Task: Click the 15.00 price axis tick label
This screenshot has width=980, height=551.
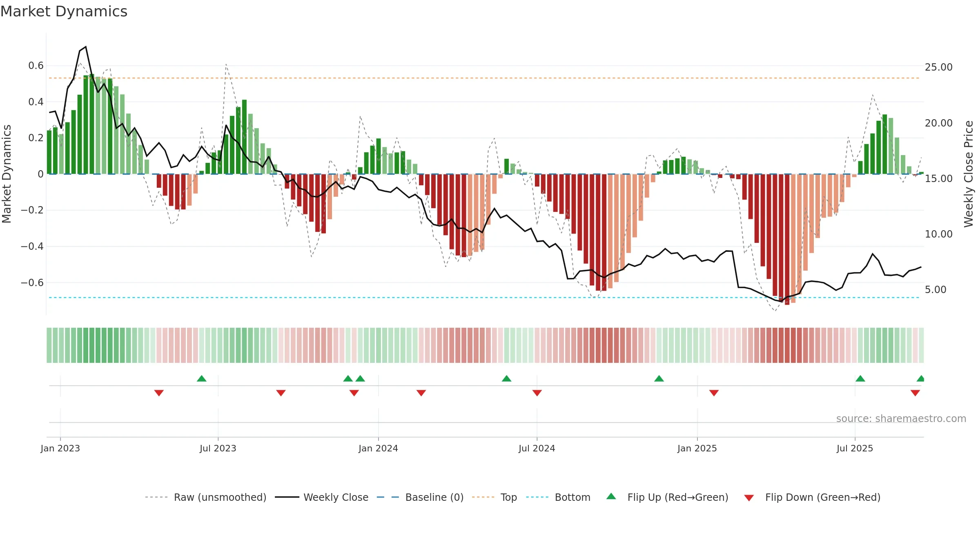Action: pos(939,178)
